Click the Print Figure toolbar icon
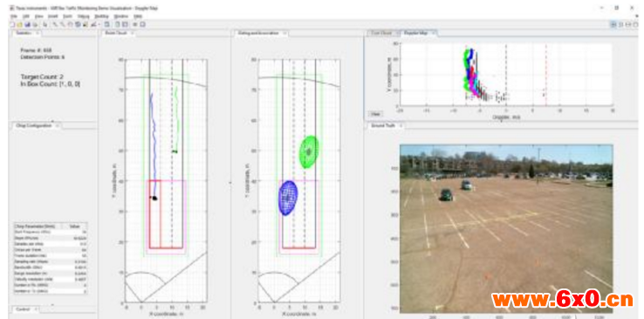This screenshot has height=319, width=644. (x=35, y=24)
